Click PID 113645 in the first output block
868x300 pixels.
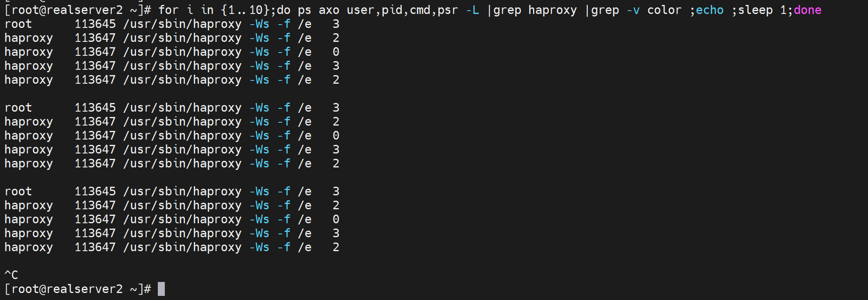[95, 24]
